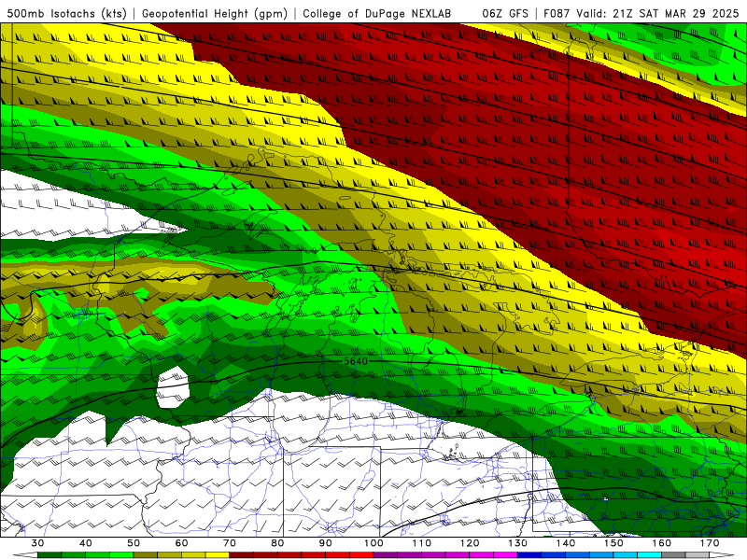Pick the dark green swatch right of 30
The image size is (747, 560).
[49, 555]
